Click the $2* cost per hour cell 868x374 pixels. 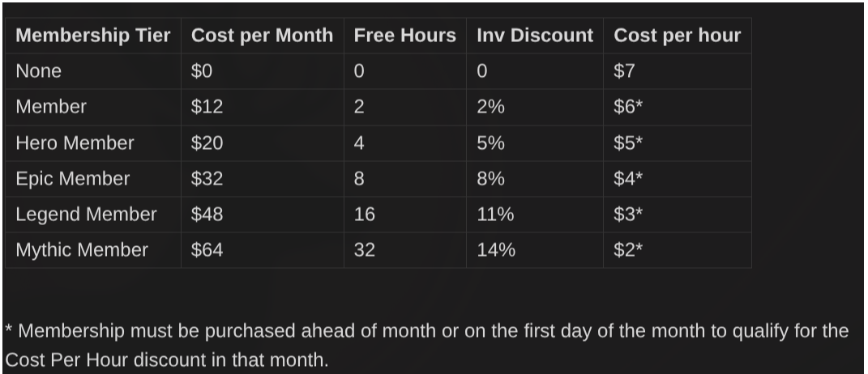pyautogui.click(x=678, y=250)
